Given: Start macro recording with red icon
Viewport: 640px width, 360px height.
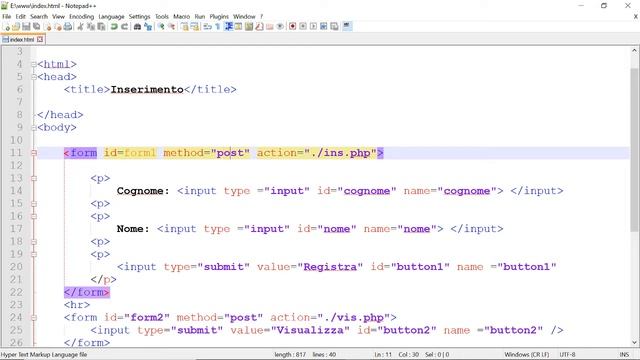Looking at the screenshot, I should pos(293,27).
